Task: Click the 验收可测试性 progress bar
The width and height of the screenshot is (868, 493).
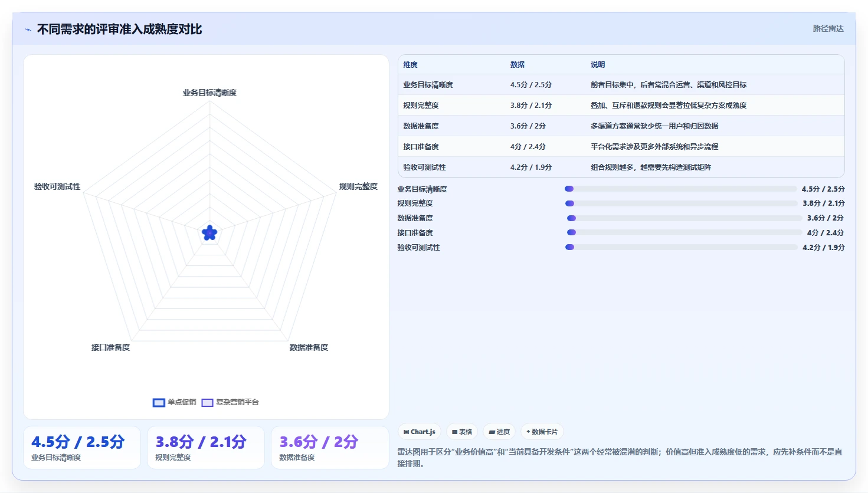Action: 681,247
